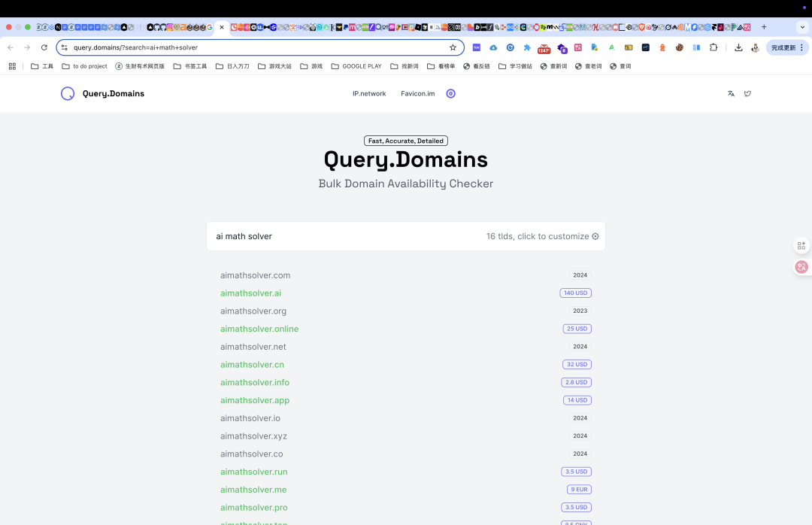Click the available domain aimathsolver.app

255,401
